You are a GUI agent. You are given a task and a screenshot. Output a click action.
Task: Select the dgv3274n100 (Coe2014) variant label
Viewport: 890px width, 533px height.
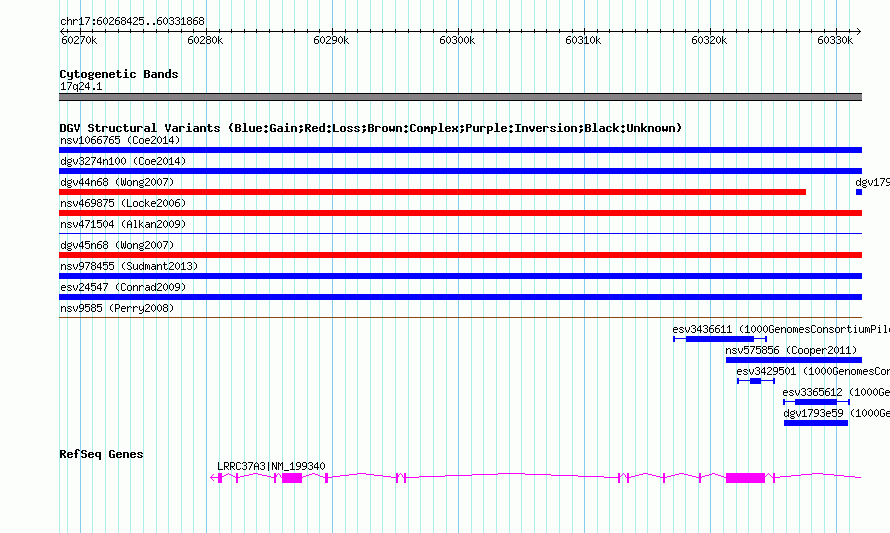point(123,161)
